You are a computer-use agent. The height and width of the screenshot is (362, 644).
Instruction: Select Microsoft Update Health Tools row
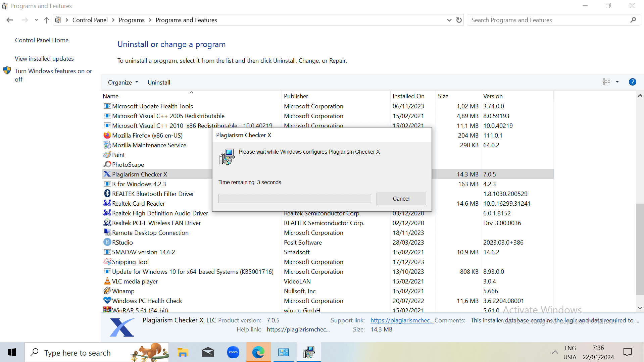(328, 106)
